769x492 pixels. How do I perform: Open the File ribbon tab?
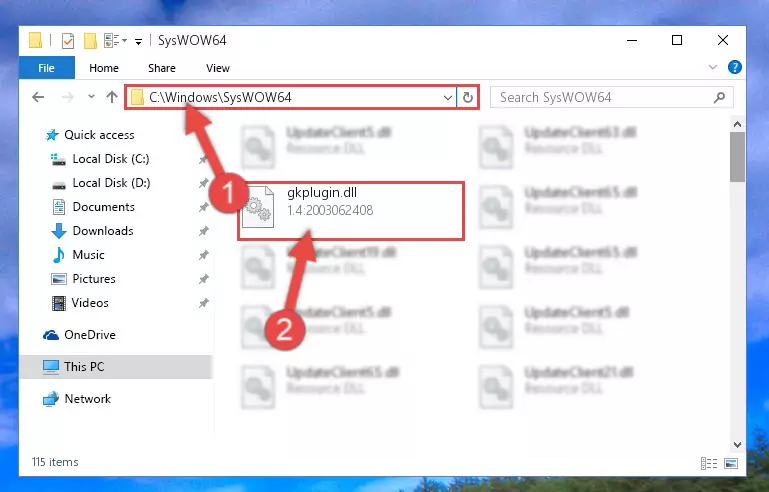[x=47, y=68]
